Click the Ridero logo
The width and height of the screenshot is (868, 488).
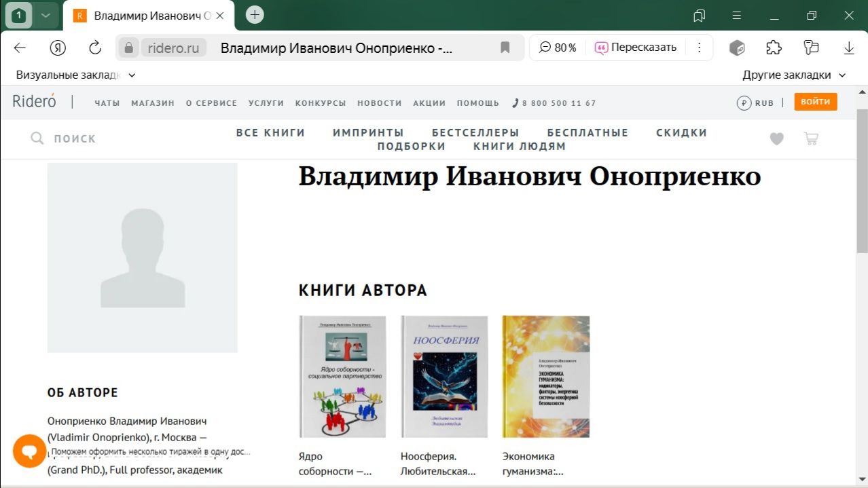point(35,102)
